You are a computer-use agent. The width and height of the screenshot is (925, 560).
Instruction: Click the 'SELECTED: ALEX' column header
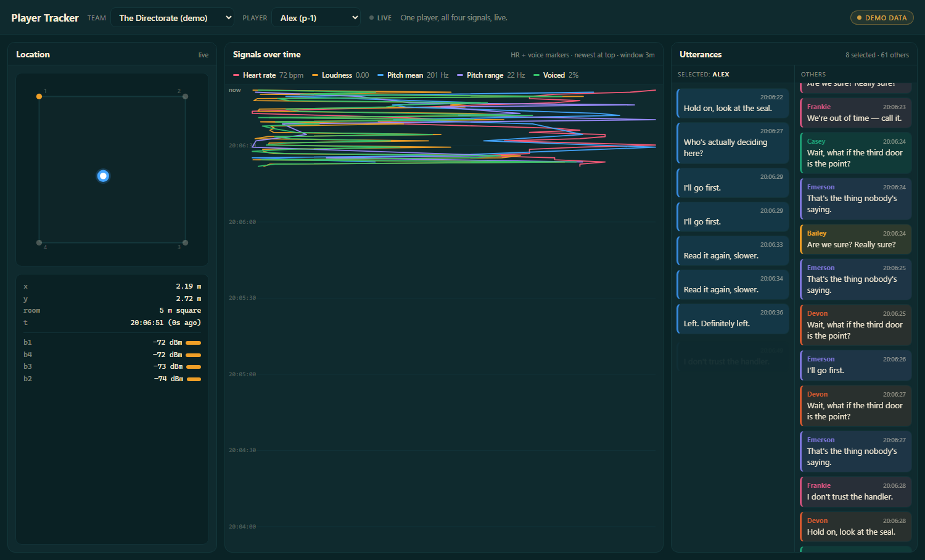click(704, 75)
